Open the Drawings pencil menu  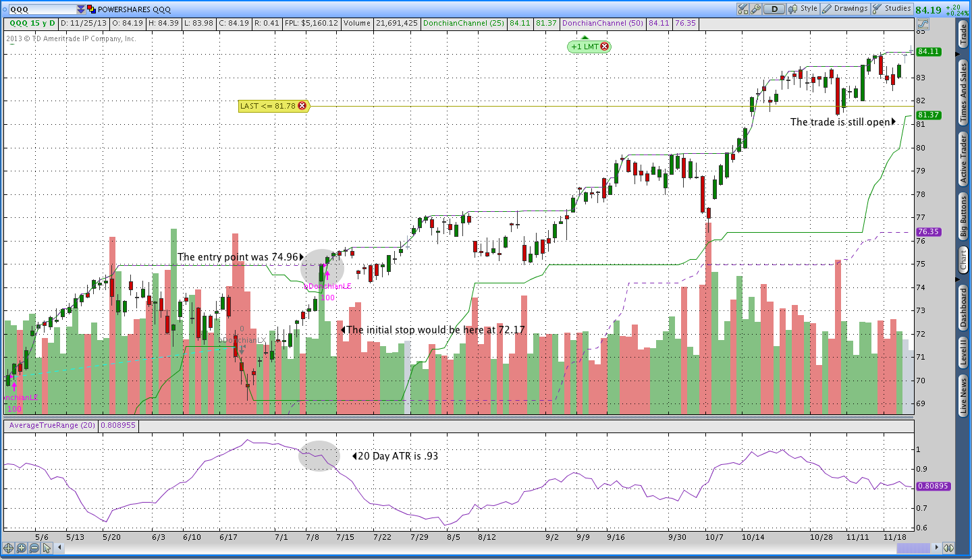click(845, 9)
